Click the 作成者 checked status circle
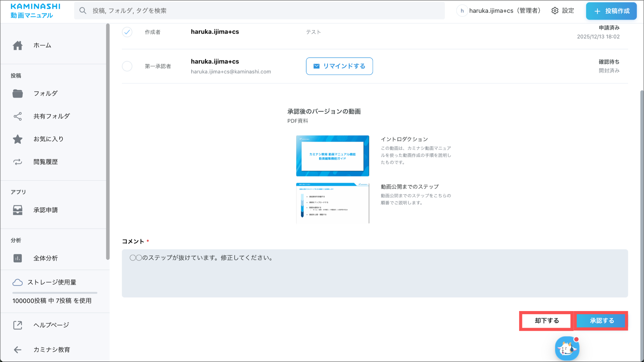The width and height of the screenshot is (644, 362). tap(127, 32)
